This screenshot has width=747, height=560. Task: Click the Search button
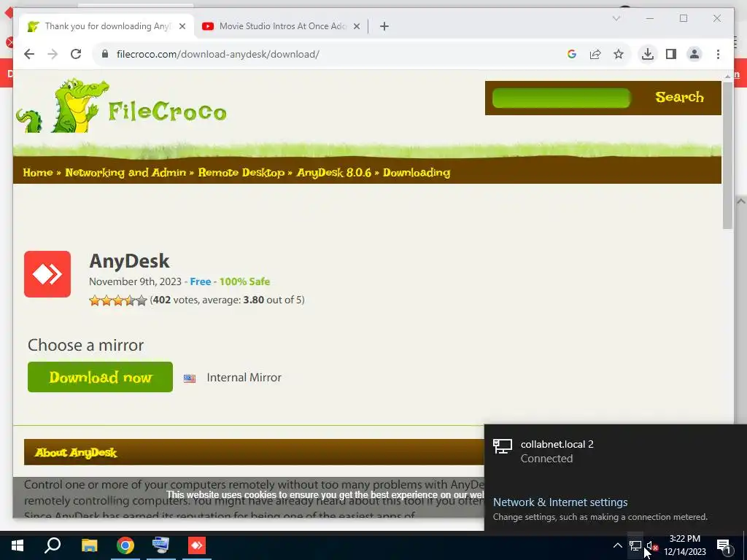(x=679, y=97)
